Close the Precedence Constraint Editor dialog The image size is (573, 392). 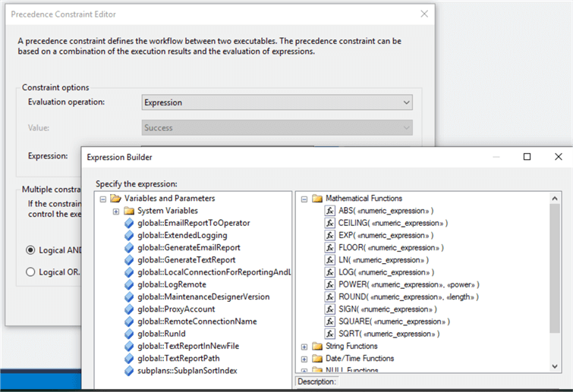pos(424,14)
